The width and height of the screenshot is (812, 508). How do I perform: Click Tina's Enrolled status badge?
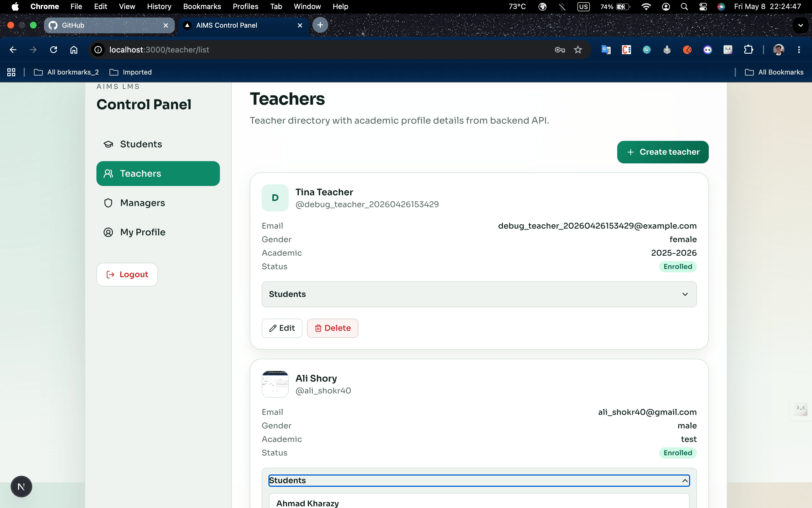click(x=678, y=266)
